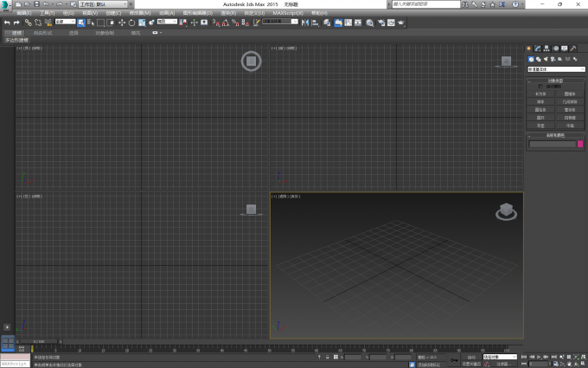The height and width of the screenshot is (368, 588).
Task: Open the Render Setup dialog
Action: [381, 23]
